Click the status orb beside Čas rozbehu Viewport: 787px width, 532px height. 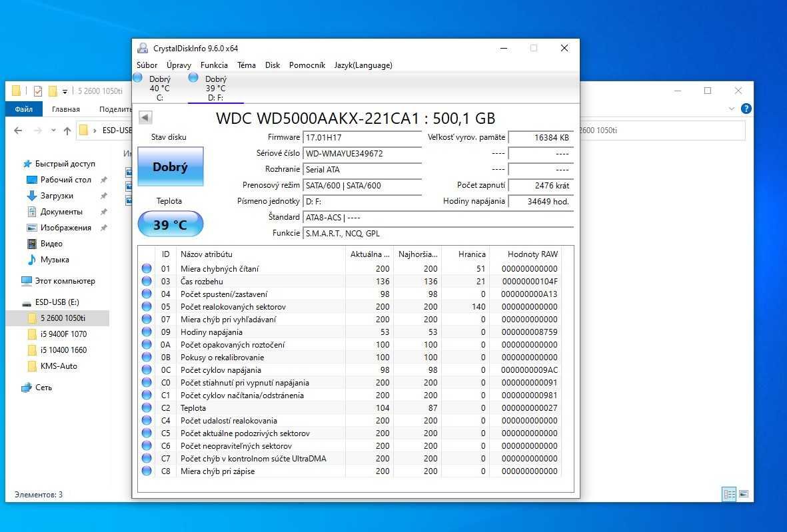pyautogui.click(x=147, y=281)
